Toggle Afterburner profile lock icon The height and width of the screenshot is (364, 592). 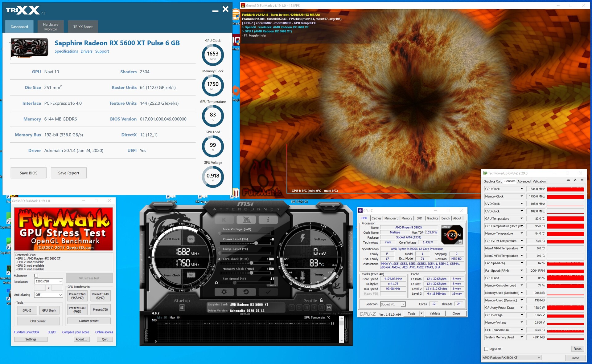pos(321,300)
